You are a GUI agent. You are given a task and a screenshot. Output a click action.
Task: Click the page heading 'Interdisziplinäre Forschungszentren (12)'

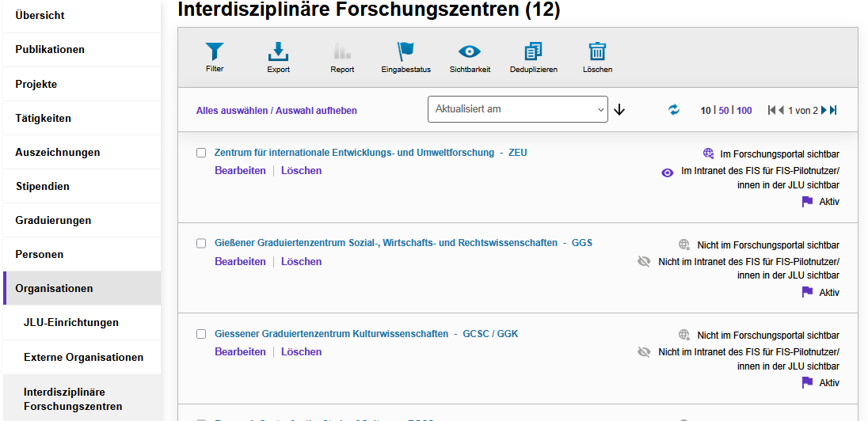(x=369, y=9)
